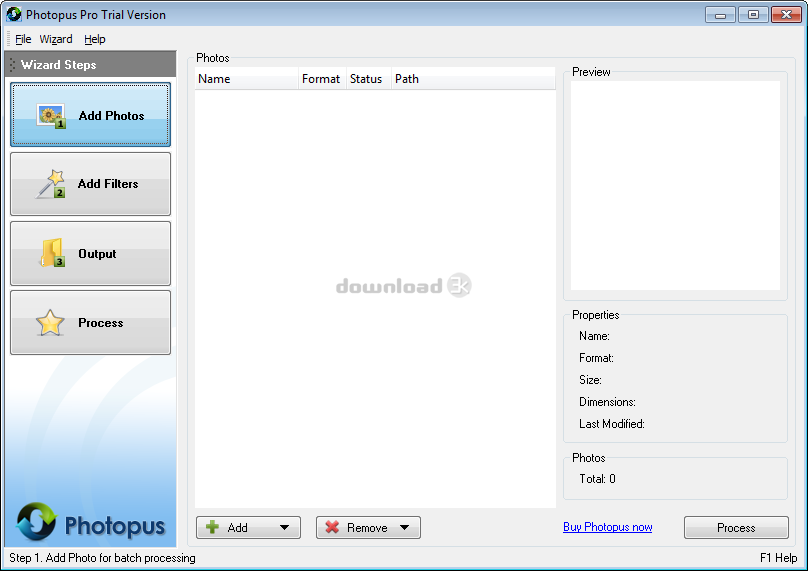The image size is (808, 571).
Task: Open the Help menu
Action: pos(95,39)
